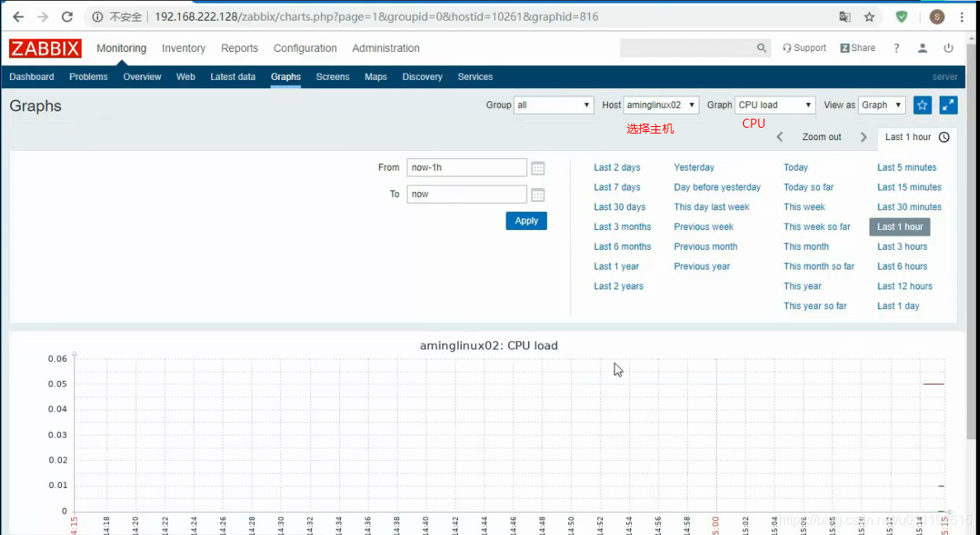Viewport: 980px width, 535px height.
Task: Click the browser forward arrow
Action: click(43, 16)
